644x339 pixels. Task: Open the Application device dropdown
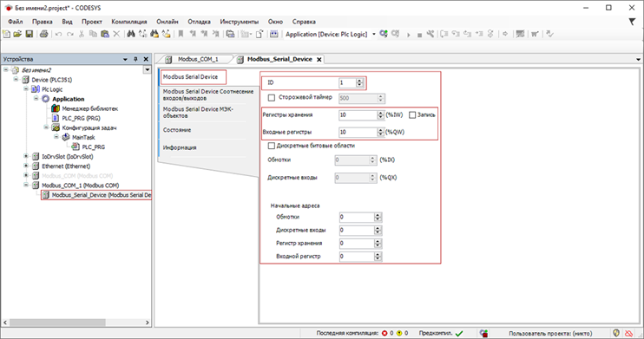[x=374, y=34]
